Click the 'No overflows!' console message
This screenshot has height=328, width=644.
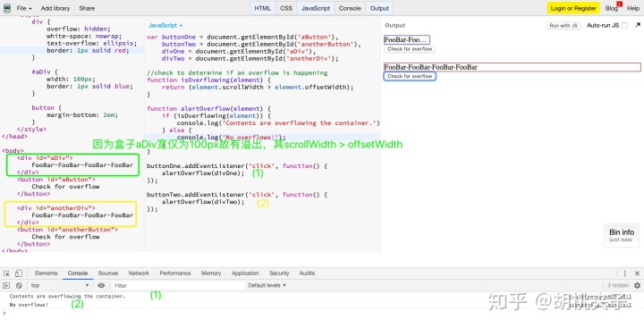coord(29,305)
